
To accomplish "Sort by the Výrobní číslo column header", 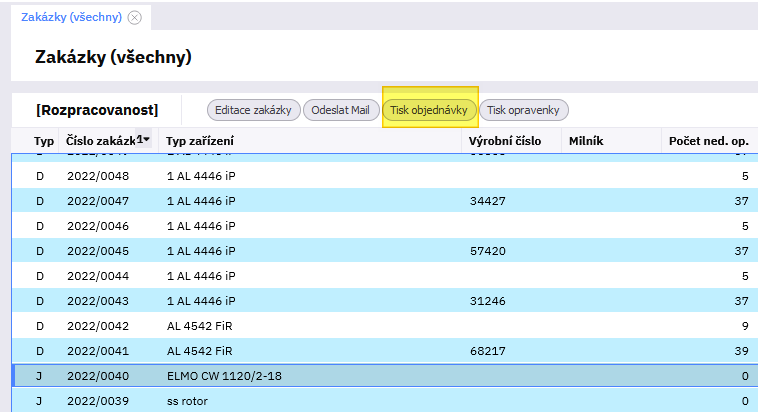I will (505, 141).
